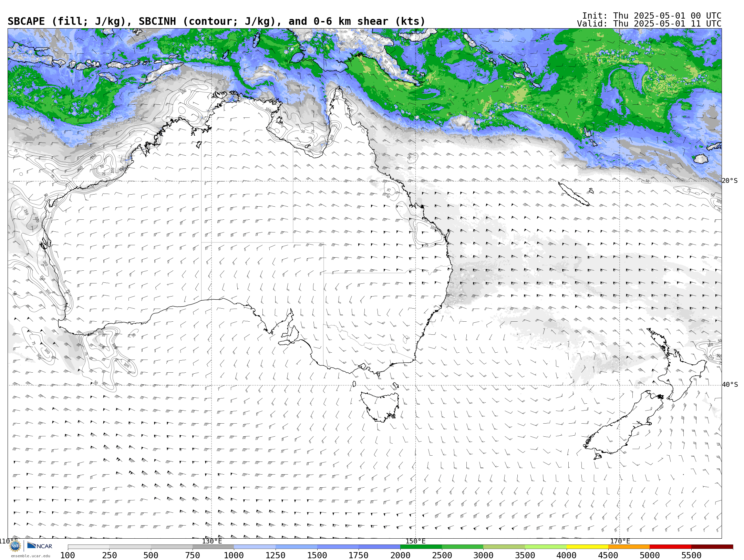This screenshot has height=560, width=744.
Task: Click the 20°S latitude label
Action: pyautogui.click(x=730, y=181)
